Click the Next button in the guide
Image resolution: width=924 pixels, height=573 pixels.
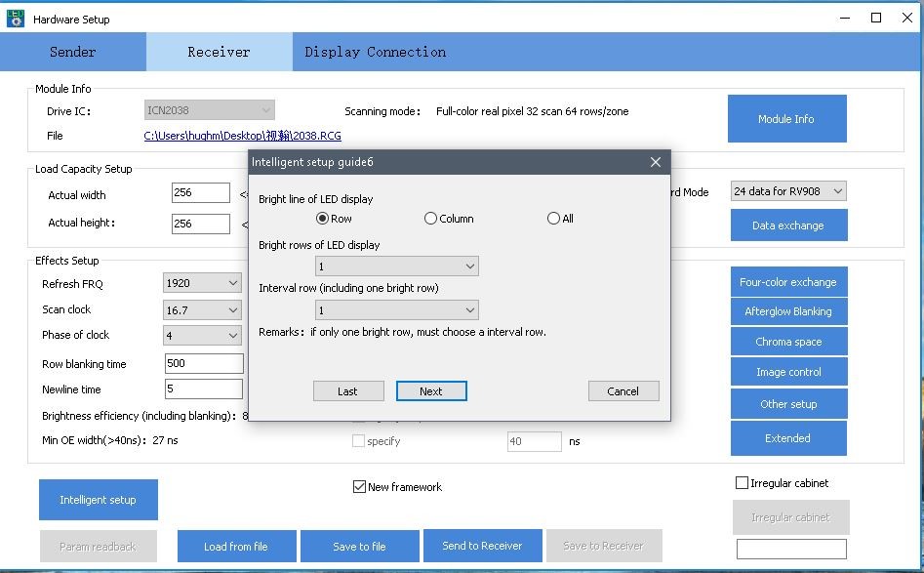tap(430, 391)
